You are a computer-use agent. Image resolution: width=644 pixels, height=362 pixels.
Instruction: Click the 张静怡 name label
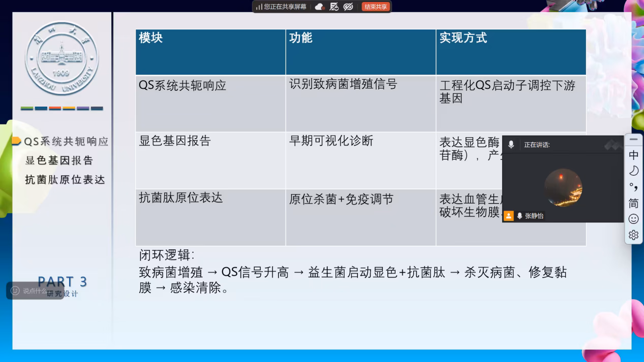pyautogui.click(x=534, y=216)
